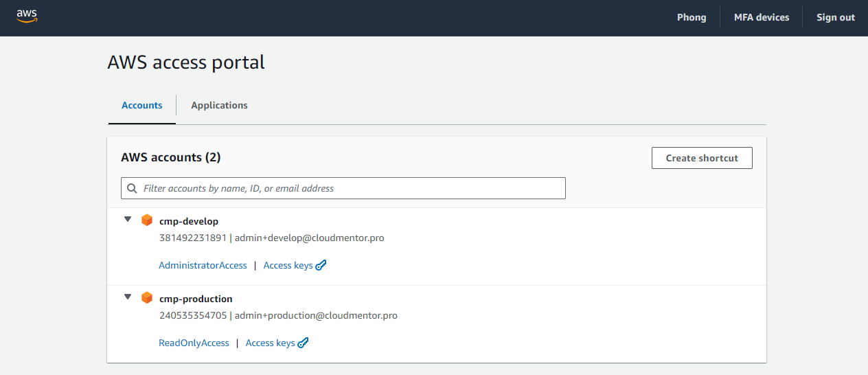This screenshot has width=868, height=375.
Task: Switch to the Applications tab
Action: [219, 105]
